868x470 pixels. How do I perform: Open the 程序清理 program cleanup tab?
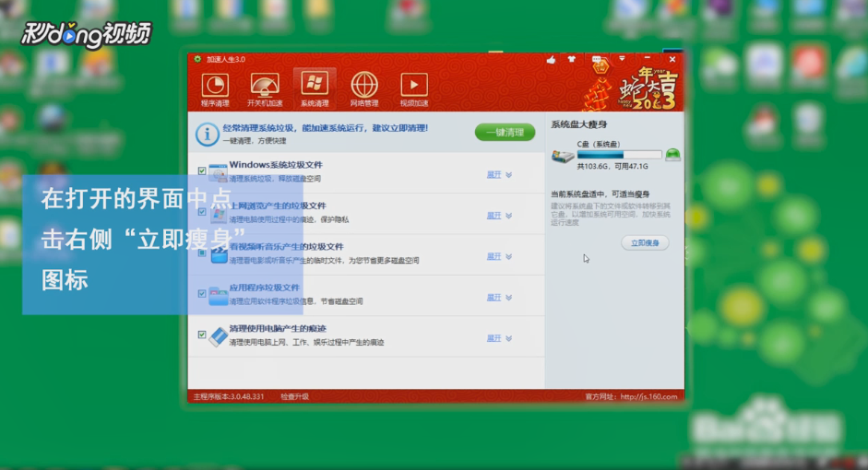[x=215, y=89]
